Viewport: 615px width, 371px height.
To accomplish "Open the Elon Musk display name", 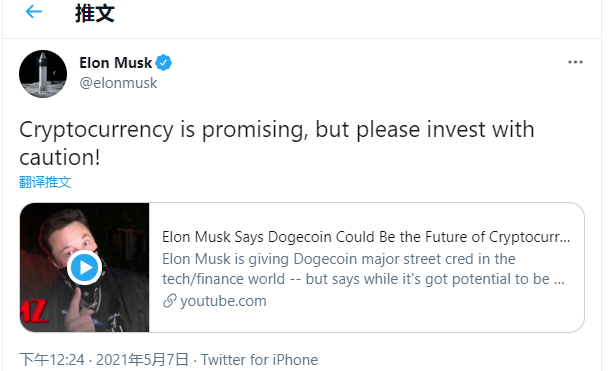I will pyautogui.click(x=115, y=63).
